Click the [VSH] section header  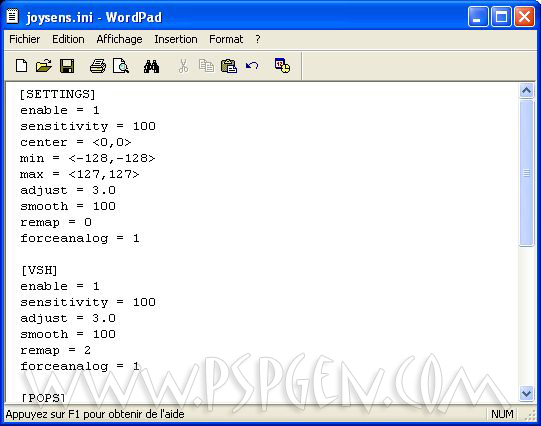[x=39, y=270]
